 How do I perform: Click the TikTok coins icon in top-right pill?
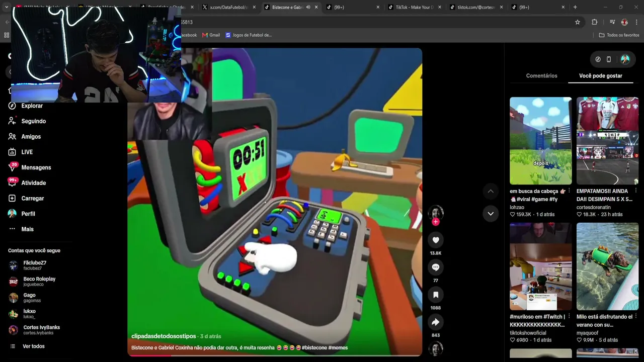[598, 59]
